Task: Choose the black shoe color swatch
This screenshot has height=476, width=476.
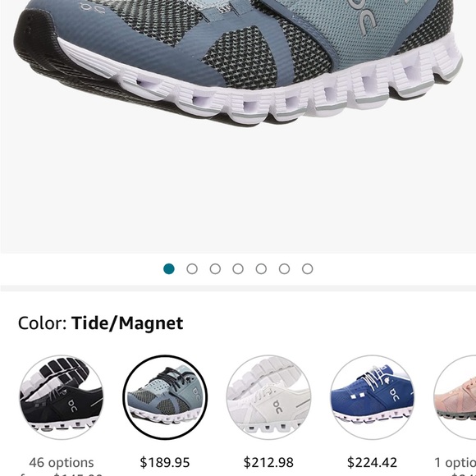Action: click(x=62, y=397)
